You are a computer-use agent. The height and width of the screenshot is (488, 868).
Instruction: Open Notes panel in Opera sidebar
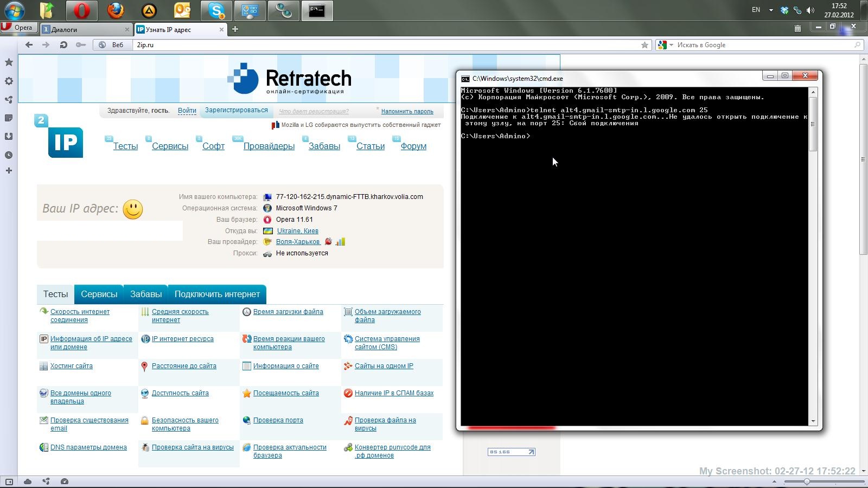point(9,118)
